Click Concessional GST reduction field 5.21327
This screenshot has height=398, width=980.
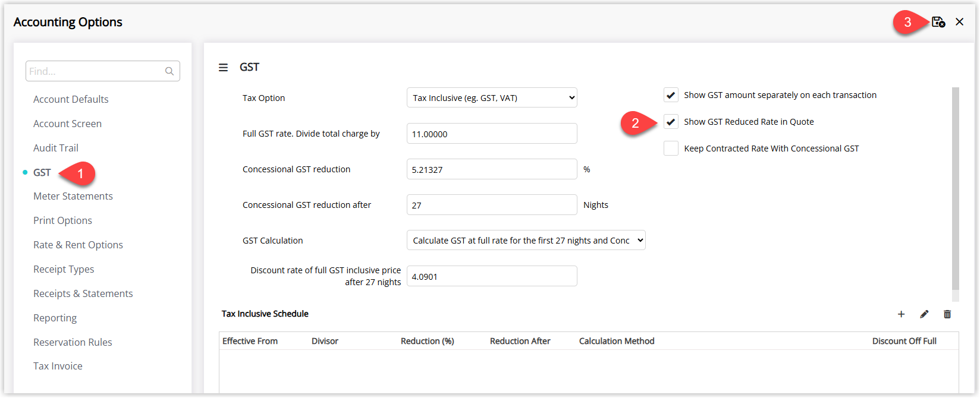tap(492, 169)
